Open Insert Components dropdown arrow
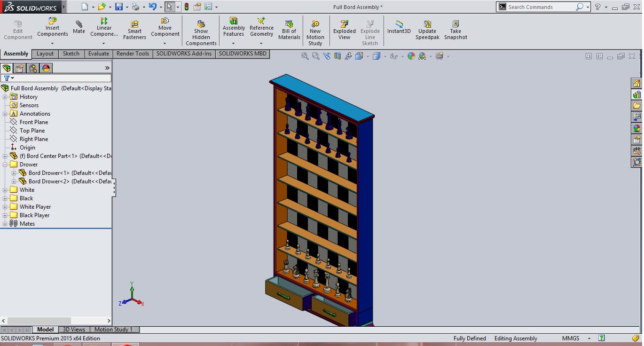The image size is (644, 346). [52, 43]
